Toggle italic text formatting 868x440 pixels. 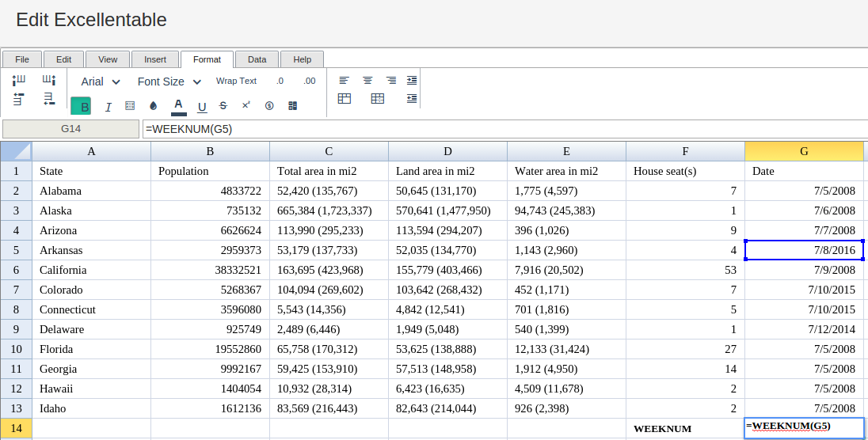pos(108,106)
